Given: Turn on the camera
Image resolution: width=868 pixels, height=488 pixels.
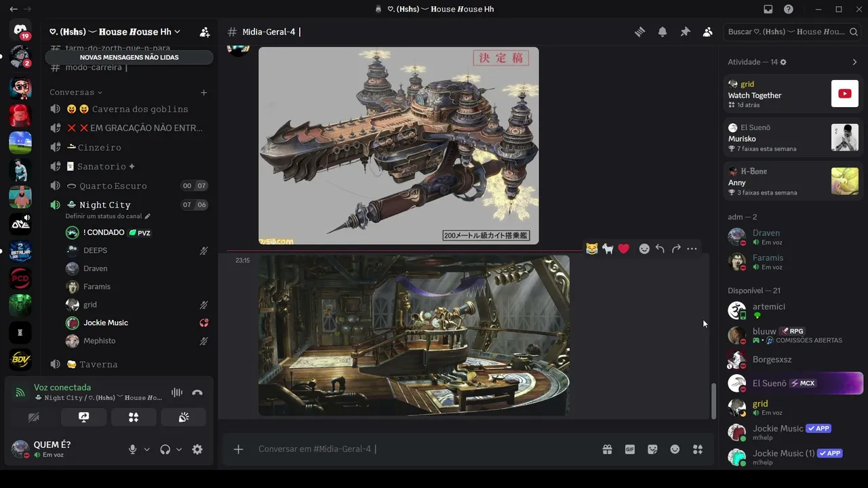Looking at the screenshot, I should pyautogui.click(x=33, y=418).
